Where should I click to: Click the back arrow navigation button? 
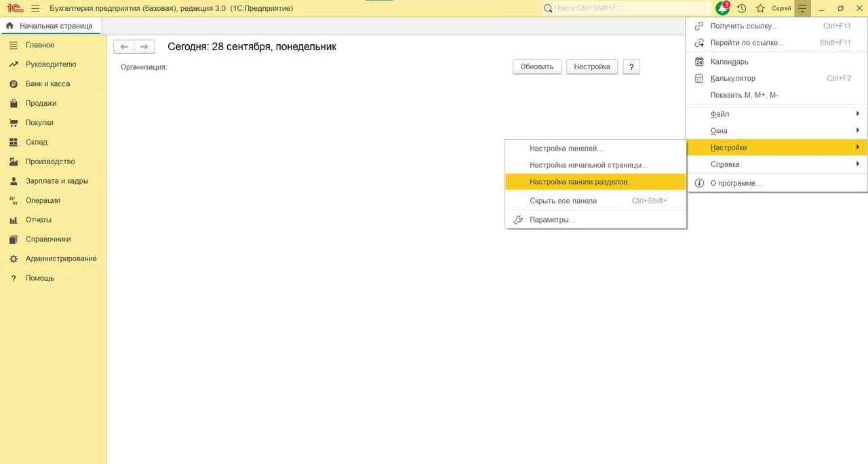pos(124,47)
